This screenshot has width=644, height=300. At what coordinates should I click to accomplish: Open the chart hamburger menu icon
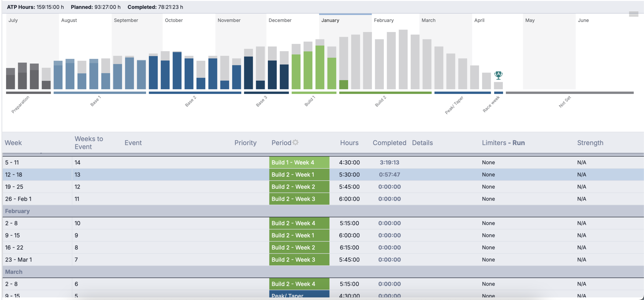(633, 14)
